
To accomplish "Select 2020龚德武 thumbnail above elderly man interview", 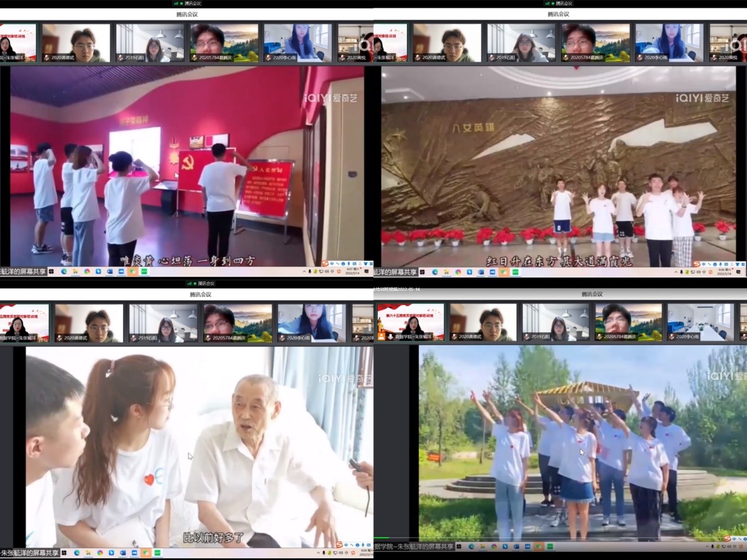I will coord(89,323).
